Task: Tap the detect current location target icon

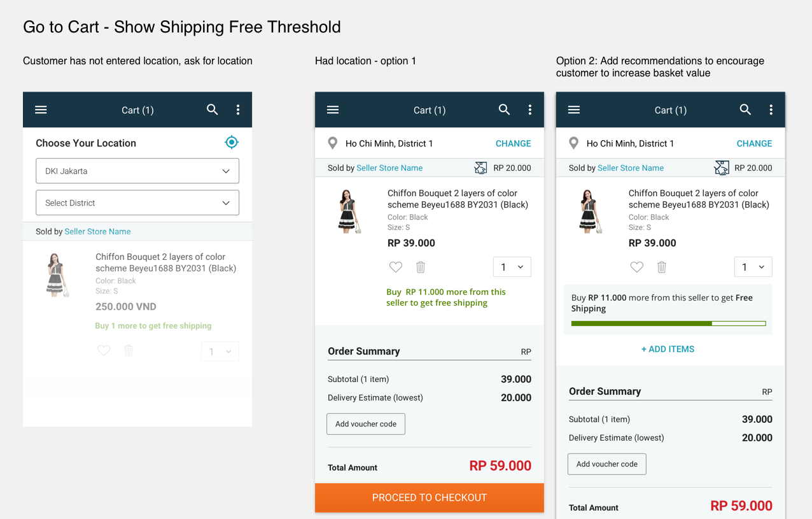Action: click(232, 142)
